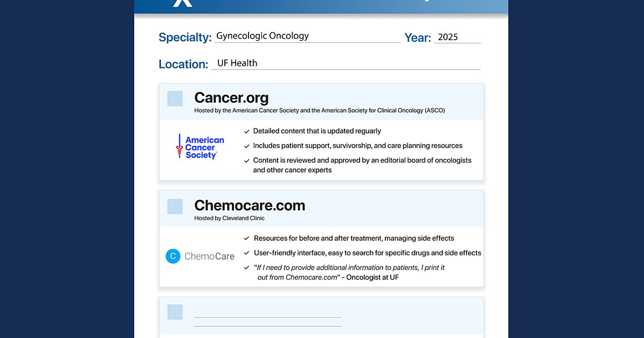
Task: Click the first blank line in the third card
Action: point(267,317)
